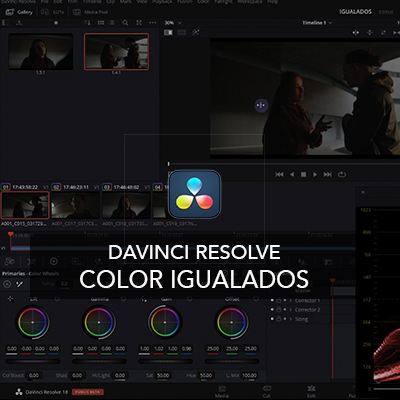The image size is (400, 400).
Task: Reset the Offset wheel
Action: coord(256,299)
